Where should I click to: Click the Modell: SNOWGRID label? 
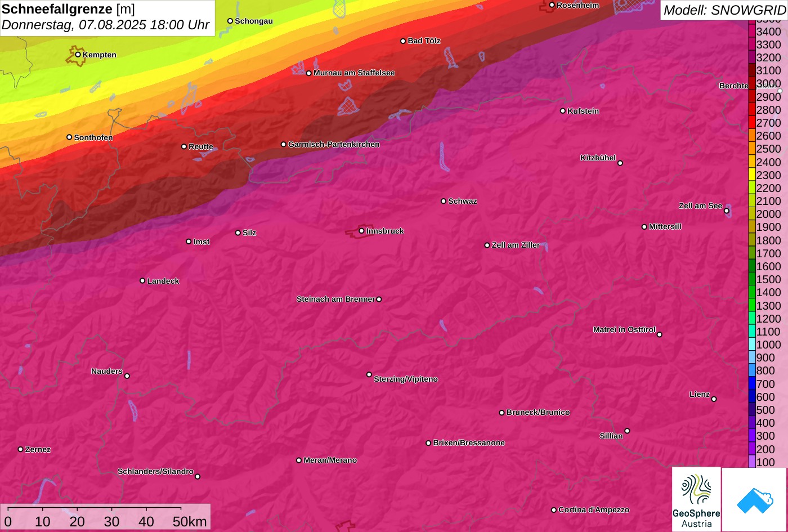click(x=724, y=10)
